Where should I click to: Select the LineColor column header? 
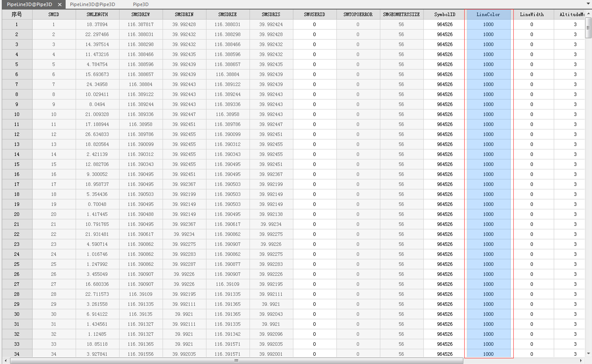point(489,14)
